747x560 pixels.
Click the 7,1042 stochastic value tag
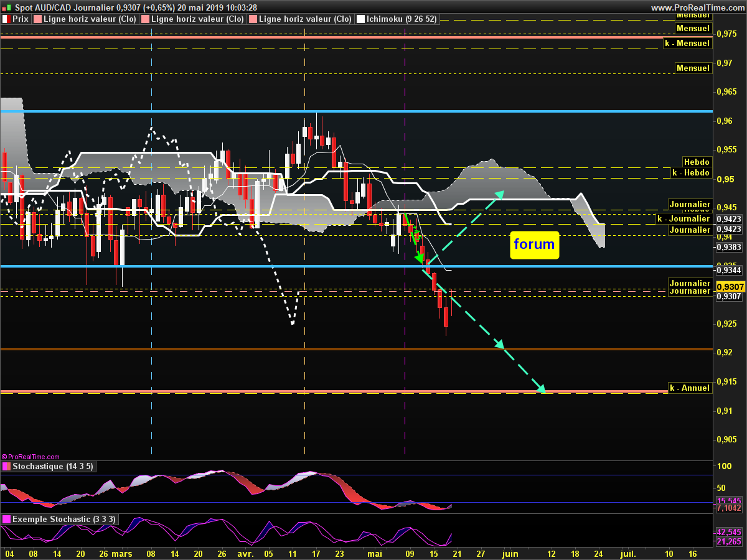pos(729,508)
